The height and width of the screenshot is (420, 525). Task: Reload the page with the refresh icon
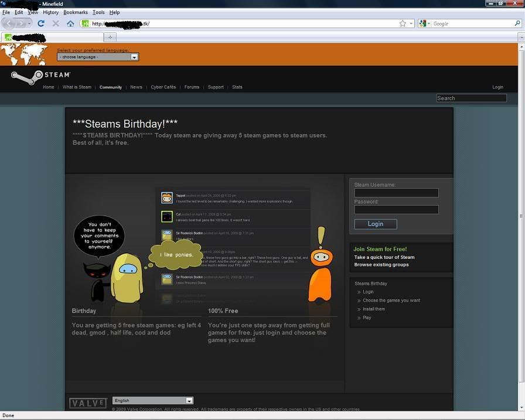[41, 23]
